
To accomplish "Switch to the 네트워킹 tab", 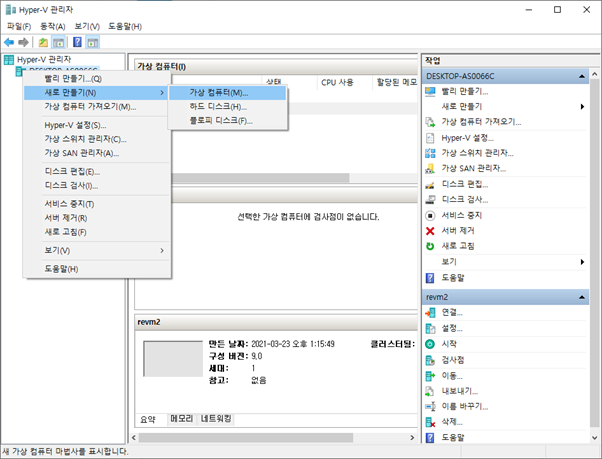I will tap(216, 419).
